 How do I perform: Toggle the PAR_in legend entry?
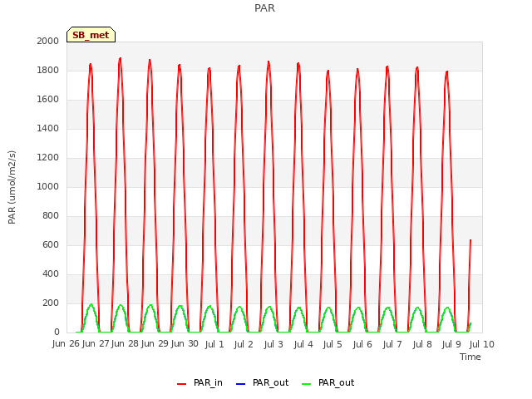click(199, 383)
